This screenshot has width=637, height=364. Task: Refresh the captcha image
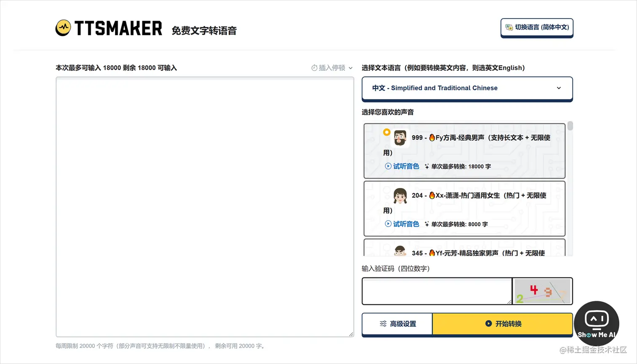point(543,291)
